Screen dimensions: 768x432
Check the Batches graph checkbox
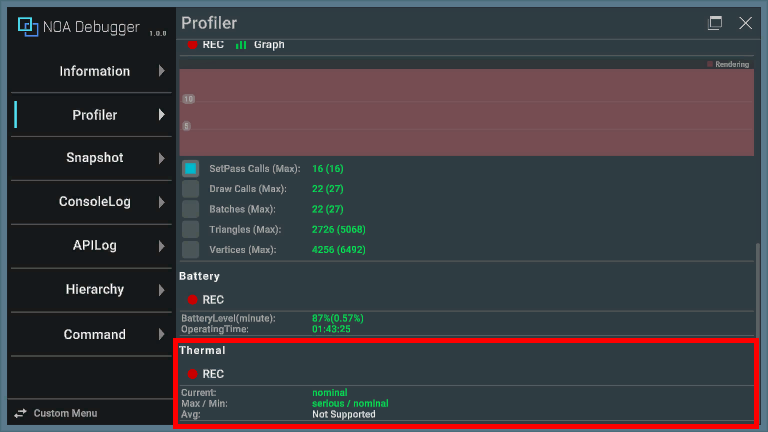[191, 209]
